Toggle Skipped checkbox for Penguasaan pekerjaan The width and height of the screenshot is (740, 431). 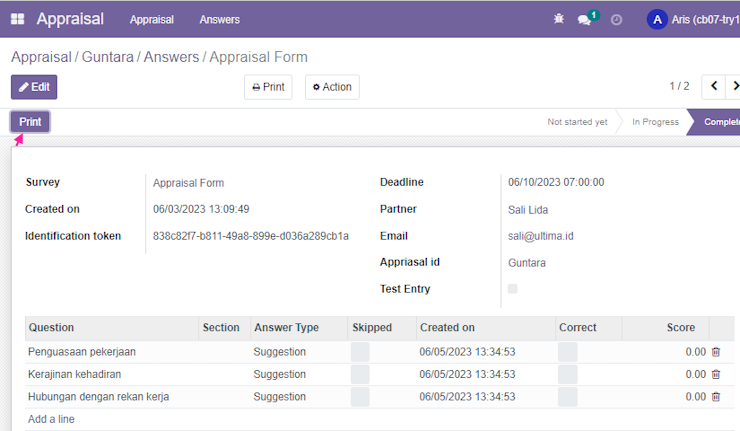coord(360,352)
